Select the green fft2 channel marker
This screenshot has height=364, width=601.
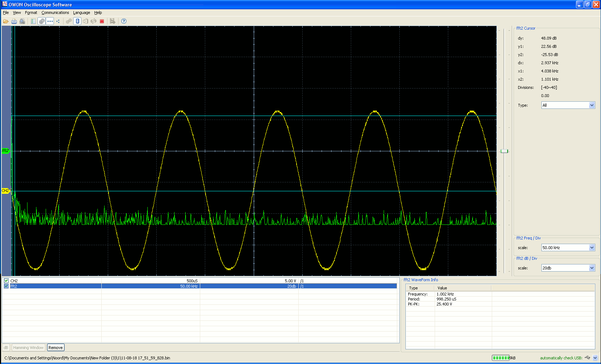(5, 151)
